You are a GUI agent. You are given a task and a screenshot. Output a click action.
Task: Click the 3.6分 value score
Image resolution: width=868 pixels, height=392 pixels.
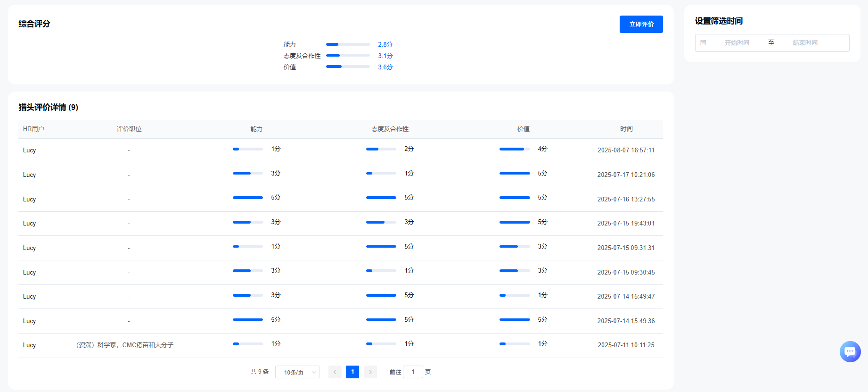pos(385,67)
